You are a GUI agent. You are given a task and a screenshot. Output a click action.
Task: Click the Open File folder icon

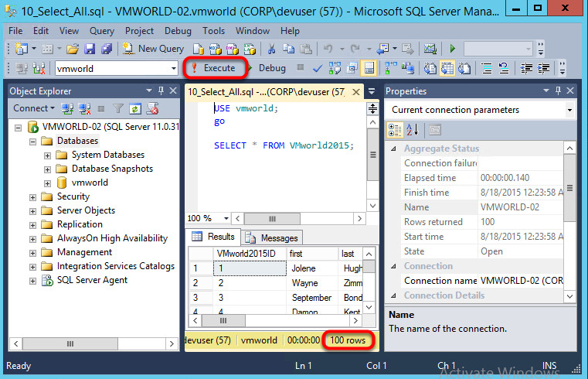coord(73,49)
